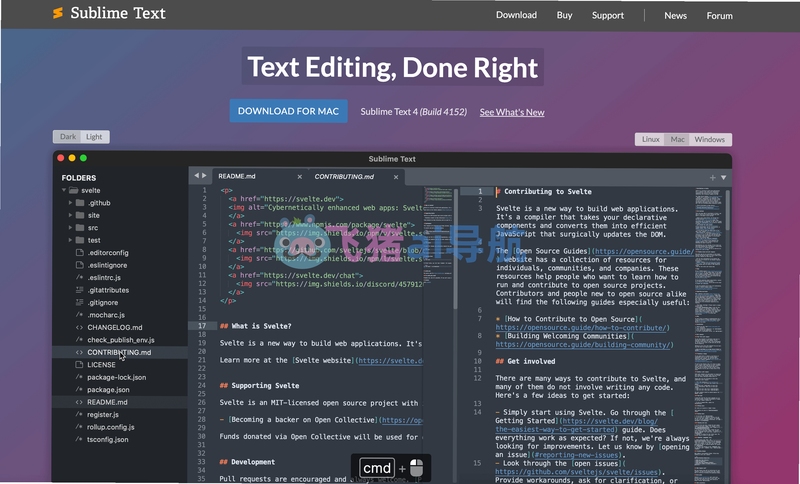Click the 'What is Svelte?' heading
Image resolution: width=800 pixels, height=484 pixels.
(x=256, y=326)
